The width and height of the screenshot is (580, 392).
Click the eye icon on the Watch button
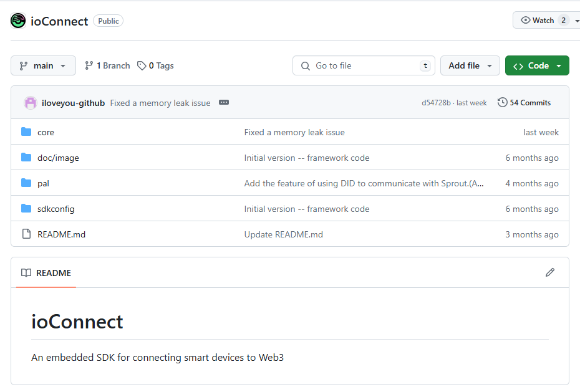pyautogui.click(x=525, y=20)
